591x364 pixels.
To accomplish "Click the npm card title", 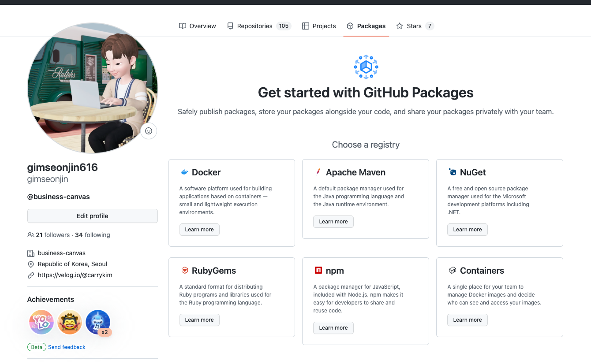I will (x=335, y=271).
